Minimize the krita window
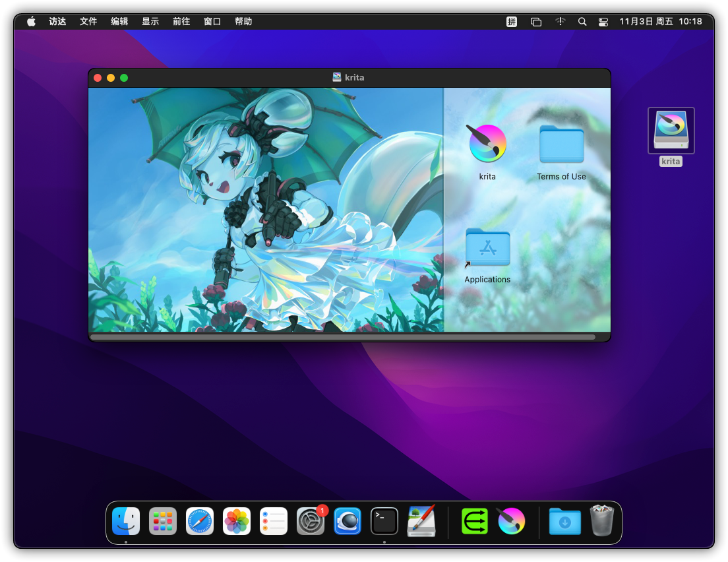Viewport: 728px width, 562px height. [x=111, y=78]
